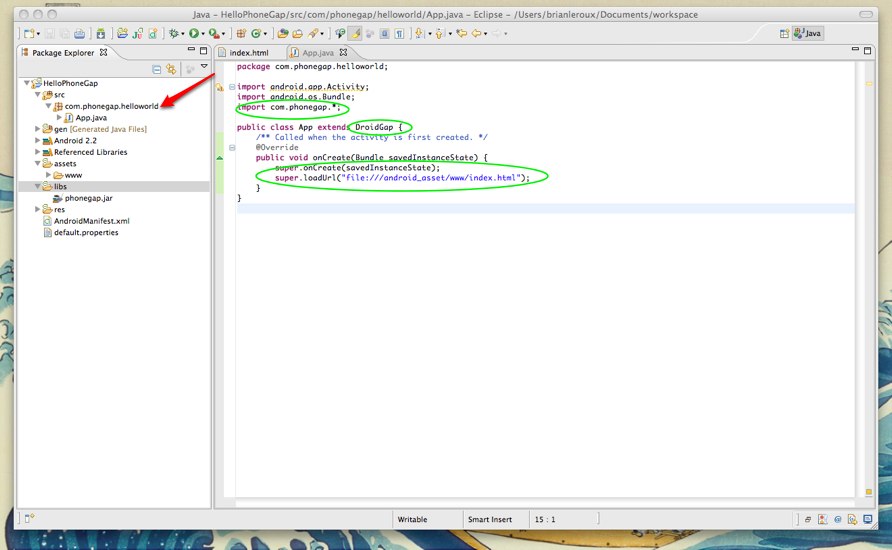The image size is (892, 550).
Task: Collapse the import block fold marker
Action: (232, 87)
